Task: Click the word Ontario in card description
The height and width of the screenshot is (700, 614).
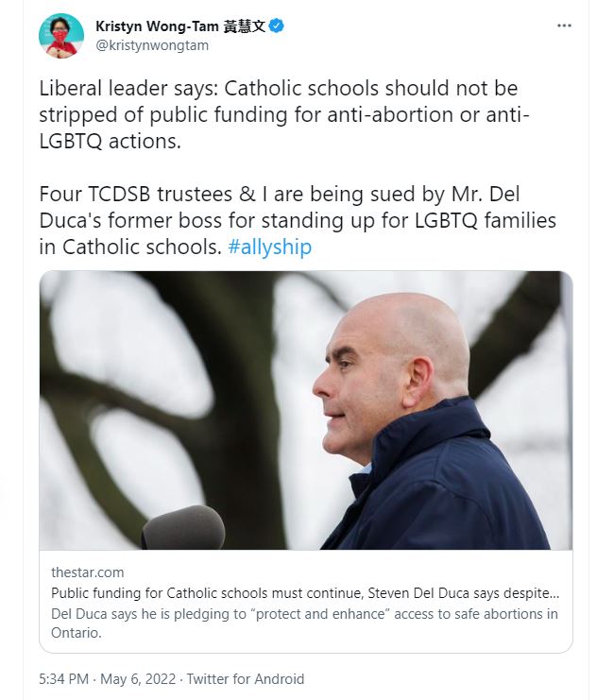Action: coord(76,633)
